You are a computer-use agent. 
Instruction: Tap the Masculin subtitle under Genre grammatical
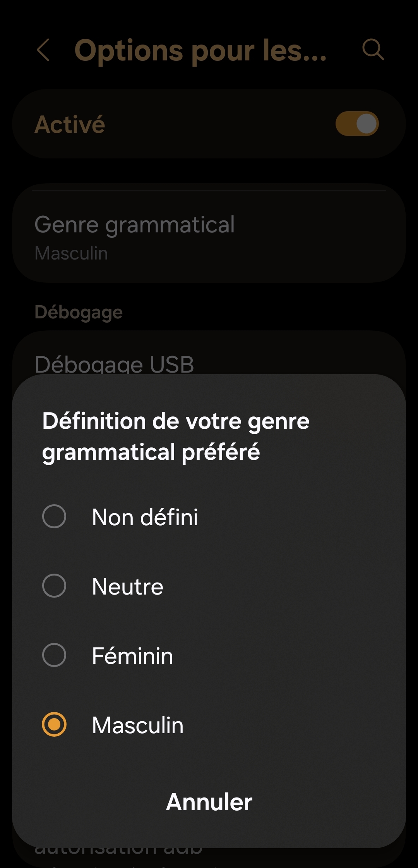click(x=71, y=253)
